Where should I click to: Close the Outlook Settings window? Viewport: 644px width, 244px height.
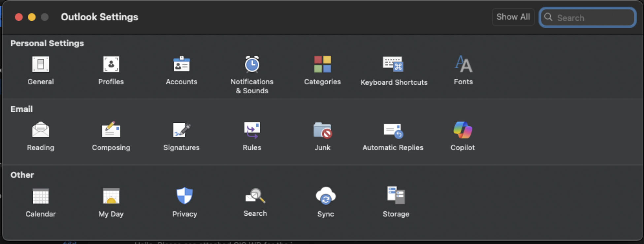tap(19, 17)
